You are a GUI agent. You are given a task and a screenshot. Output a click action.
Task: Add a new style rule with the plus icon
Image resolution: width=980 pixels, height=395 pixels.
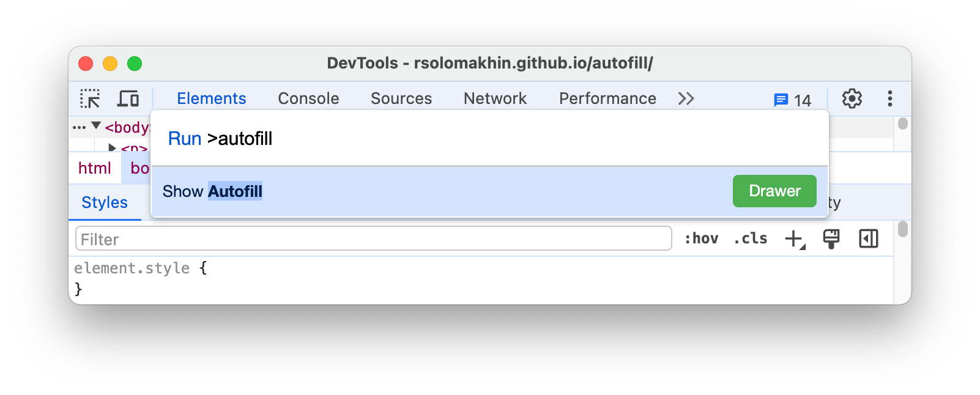point(793,238)
